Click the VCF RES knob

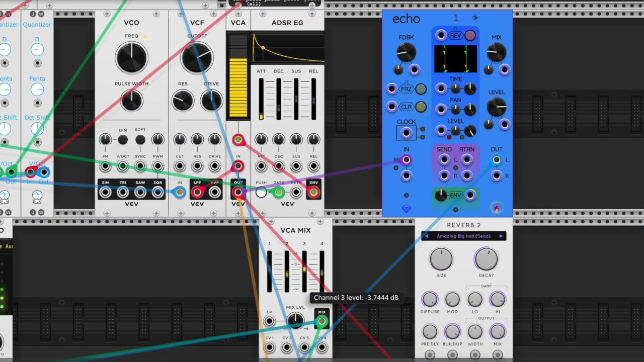(x=183, y=101)
